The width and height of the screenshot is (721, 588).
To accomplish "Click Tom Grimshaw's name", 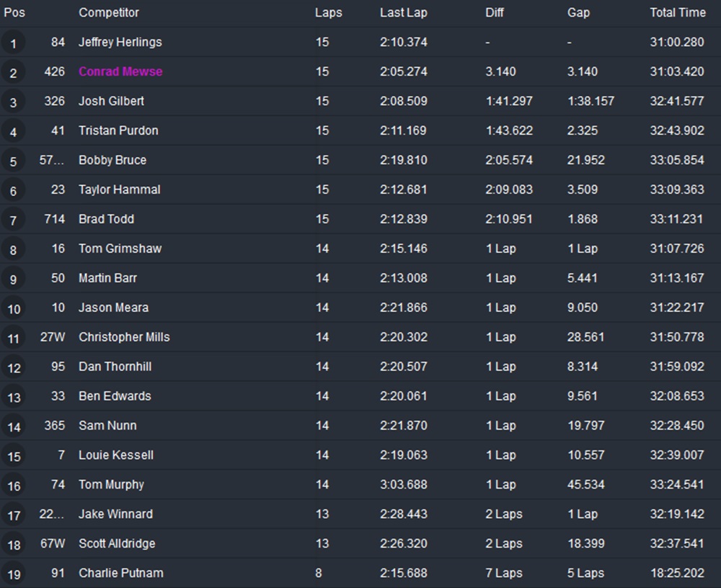I will [x=120, y=249].
